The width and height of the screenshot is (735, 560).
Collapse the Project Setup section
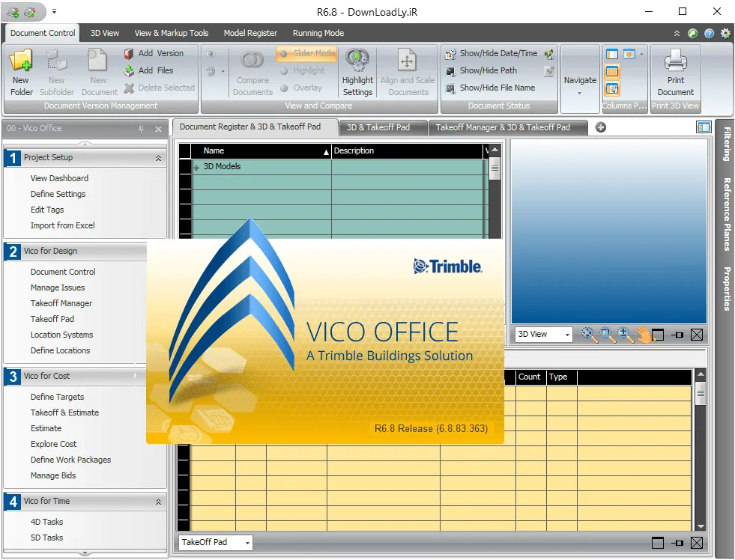[x=158, y=158]
